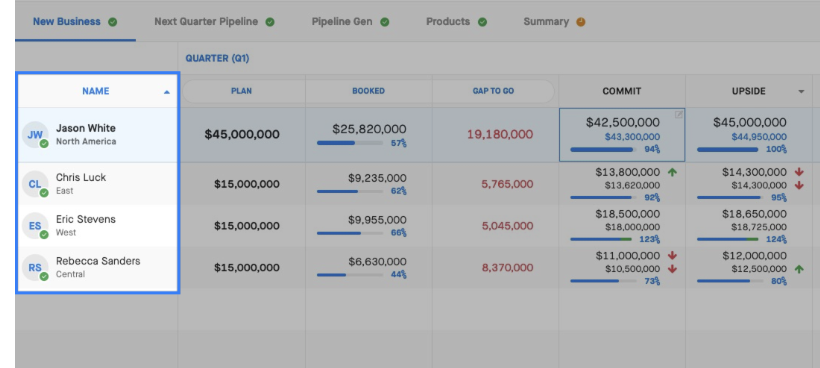Select the Jason White name
The image size is (820, 368).
click(x=86, y=128)
